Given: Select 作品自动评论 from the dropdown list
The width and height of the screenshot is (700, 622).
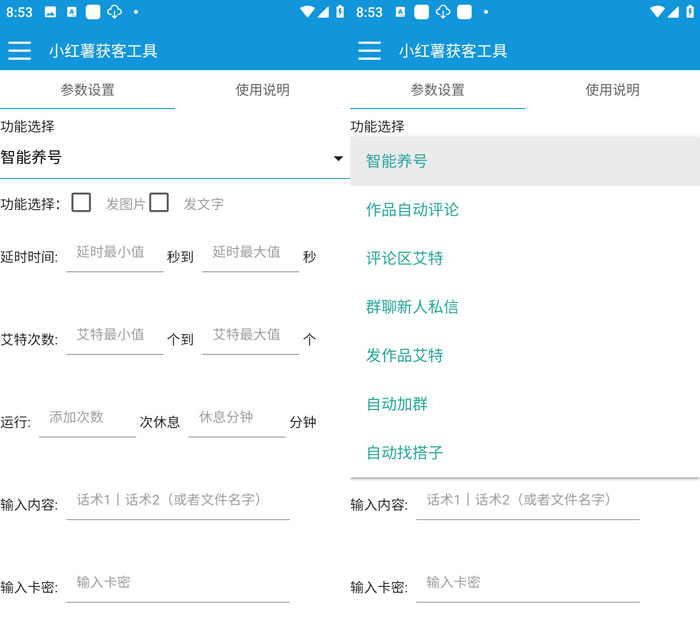Looking at the screenshot, I should [412, 209].
